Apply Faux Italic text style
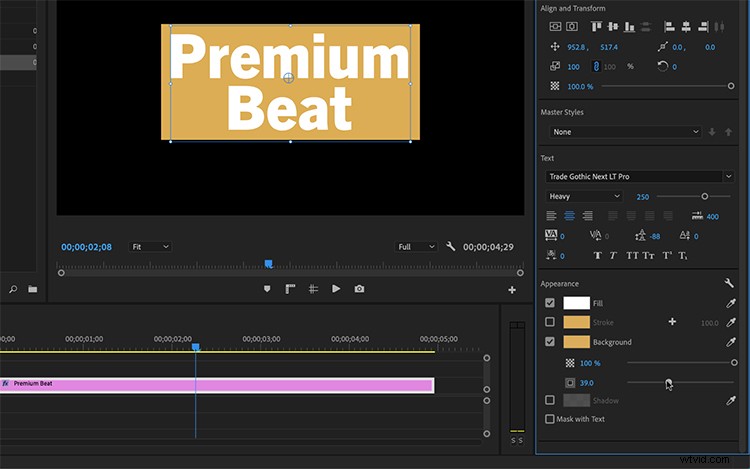The height and width of the screenshot is (469, 750). tap(613, 255)
